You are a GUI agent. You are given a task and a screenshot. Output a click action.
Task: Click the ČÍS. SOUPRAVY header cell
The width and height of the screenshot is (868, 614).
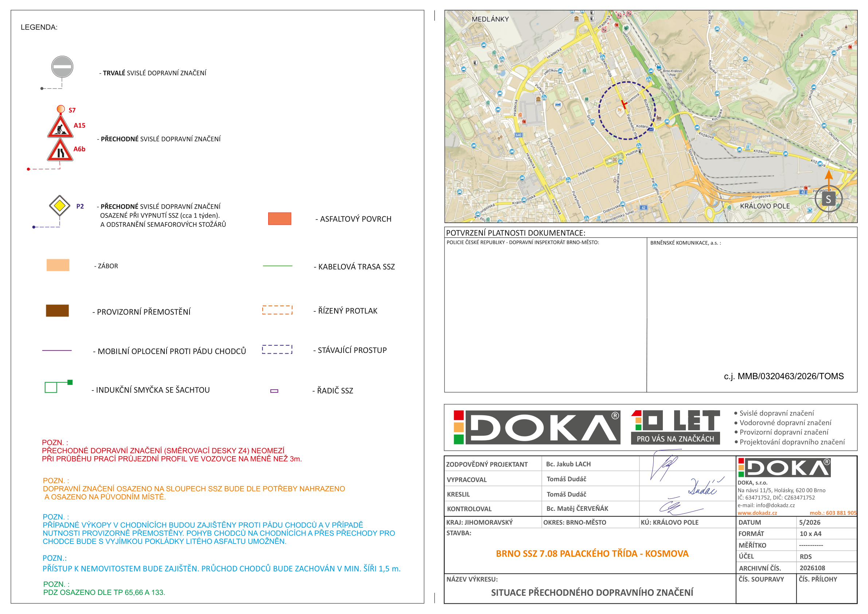pos(761,579)
